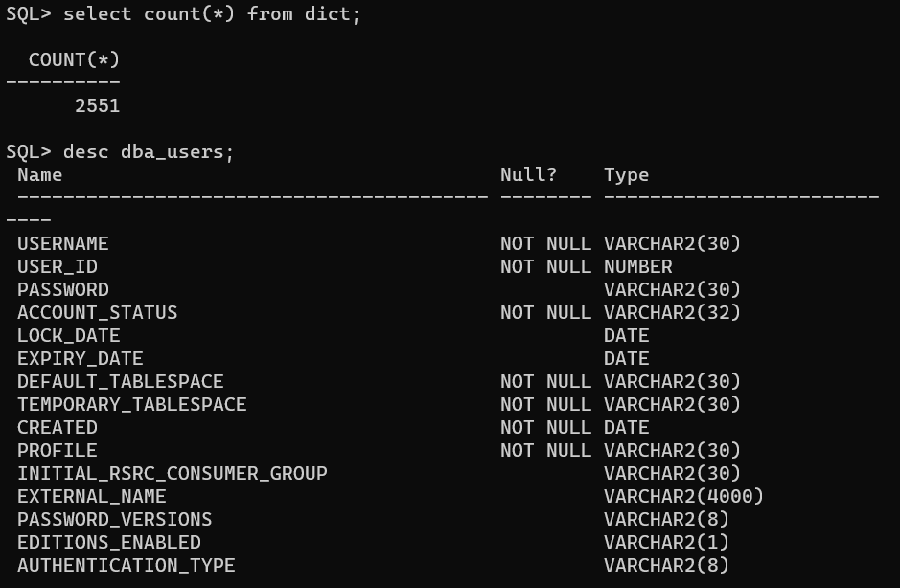Click the PASSWORD row name
The width and height of the screenshot is (900, 588).
(62, 289)
